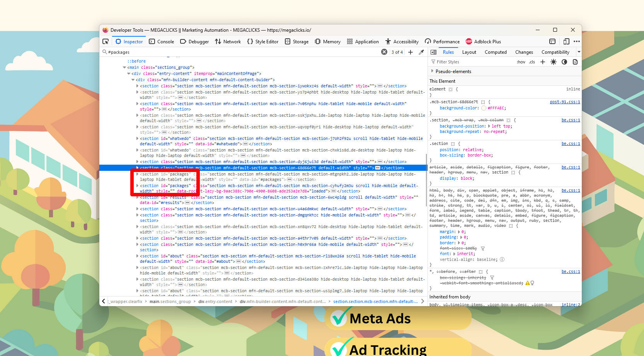
Task: Click selector highlighter beside ::after rule
Action: [481, 272]
